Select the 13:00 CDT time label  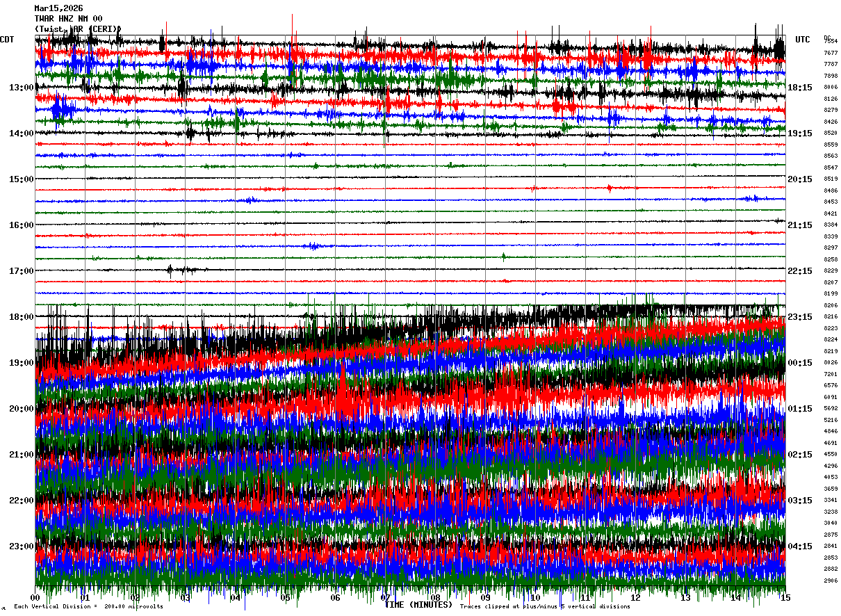pyautogui.click(x=22, y=88)
